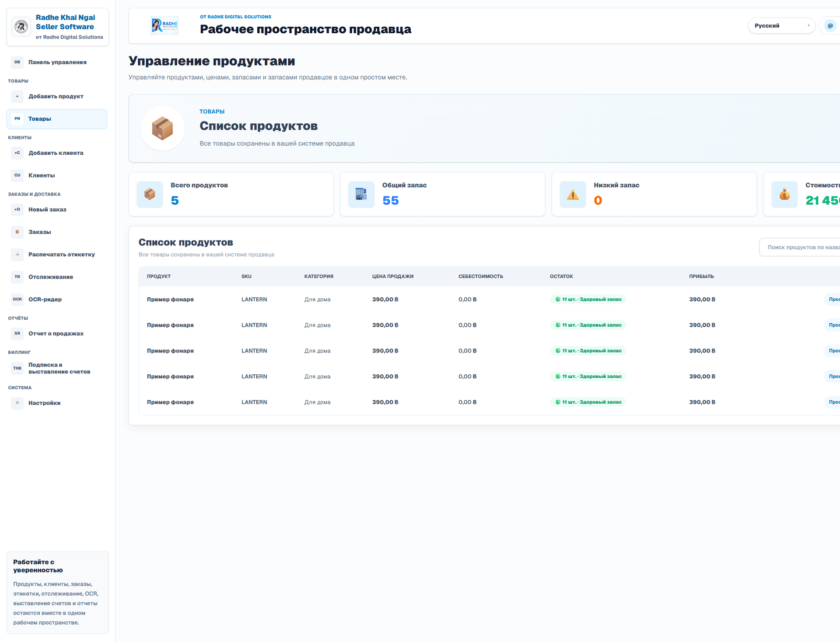The height and width of the screenshot is (642, 840).
Task: Click the THB icon for billing subscription
Action: (17, 368)
